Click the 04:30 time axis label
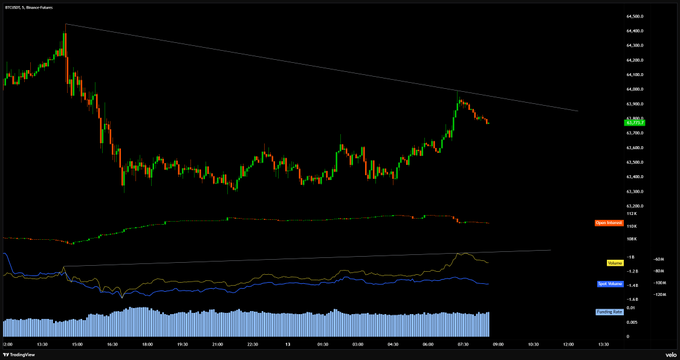The width and height of the screenshot is (680, 360). pos(393,344)
